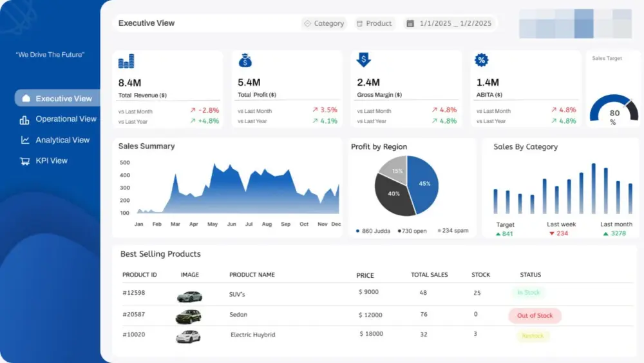Select the 8.4M Total Revenue value
The image size is (644, 363).
point(130,83)
